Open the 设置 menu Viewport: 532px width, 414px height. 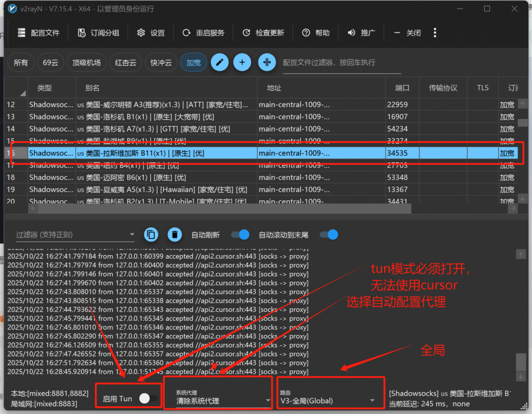[x=151, y=32]
